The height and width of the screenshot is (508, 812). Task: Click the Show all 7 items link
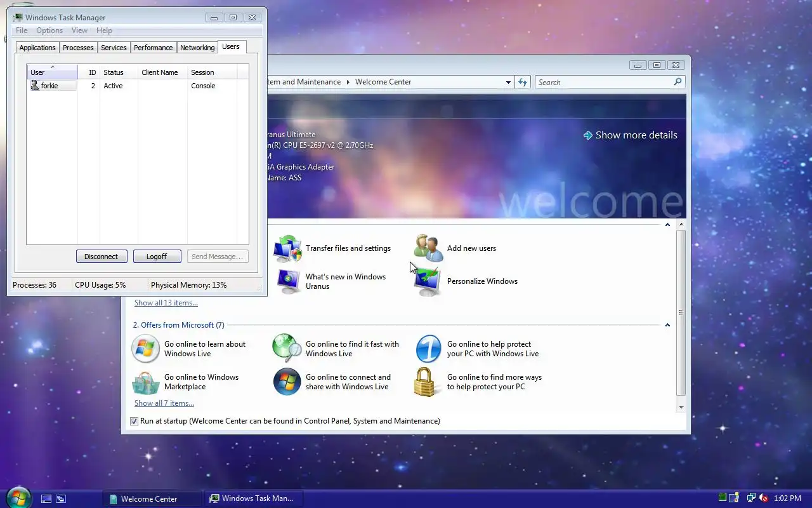tap(164, 403)
